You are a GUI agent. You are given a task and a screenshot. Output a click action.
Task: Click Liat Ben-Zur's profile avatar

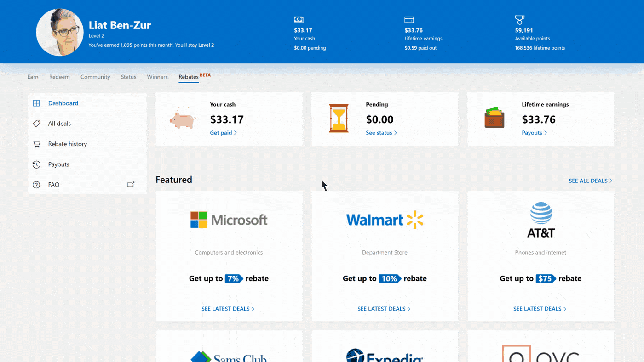coord(60,32)
